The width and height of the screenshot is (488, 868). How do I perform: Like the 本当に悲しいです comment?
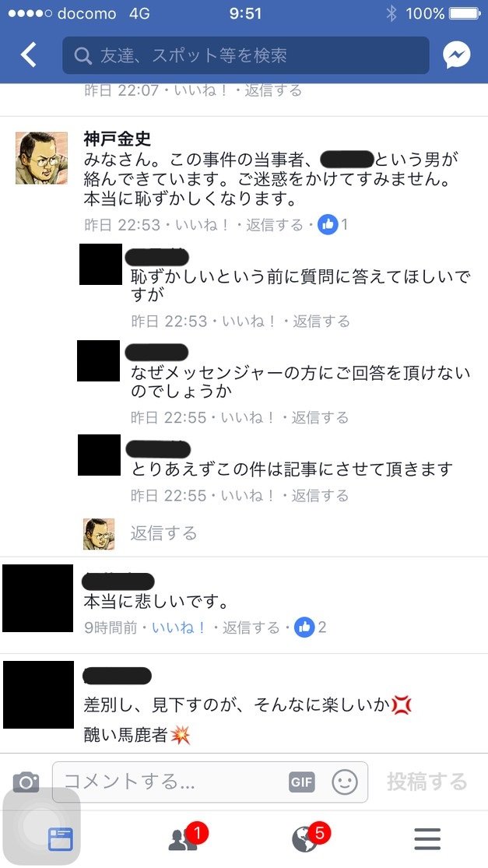pyautogui.click(x=179, y=627)
